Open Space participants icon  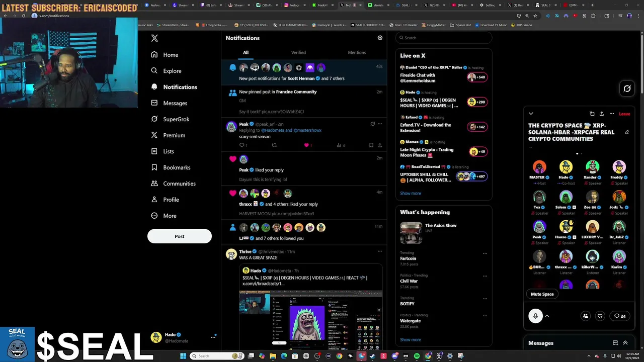click(x=585, y=316)
